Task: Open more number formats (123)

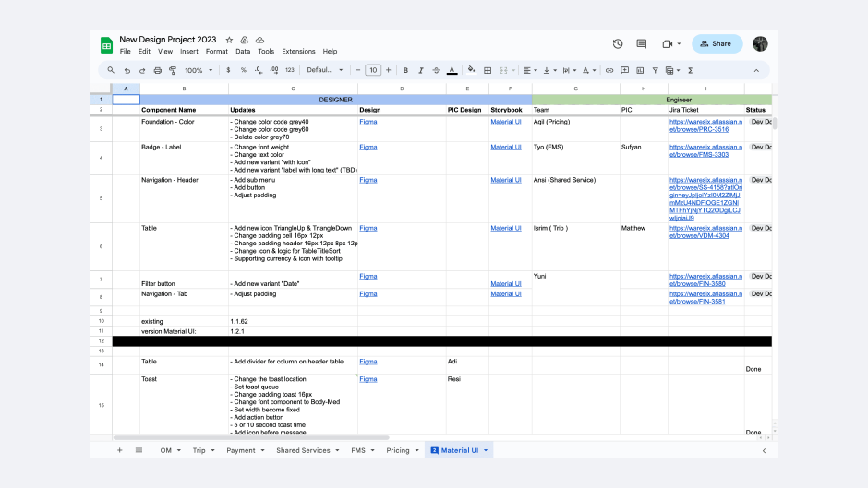Action: (290, 70)
